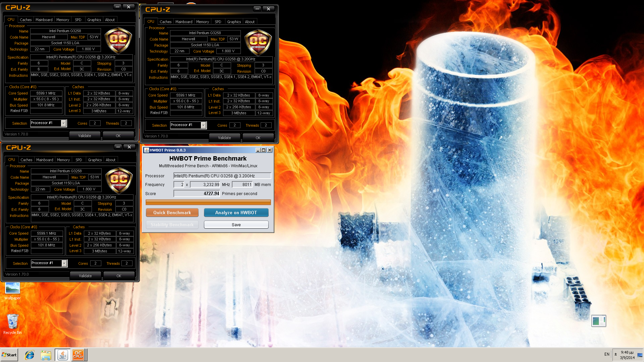Click Gigabyte OC logo in top-right CPU-Z
644x362 pixels.
click(x=258, y=43)
